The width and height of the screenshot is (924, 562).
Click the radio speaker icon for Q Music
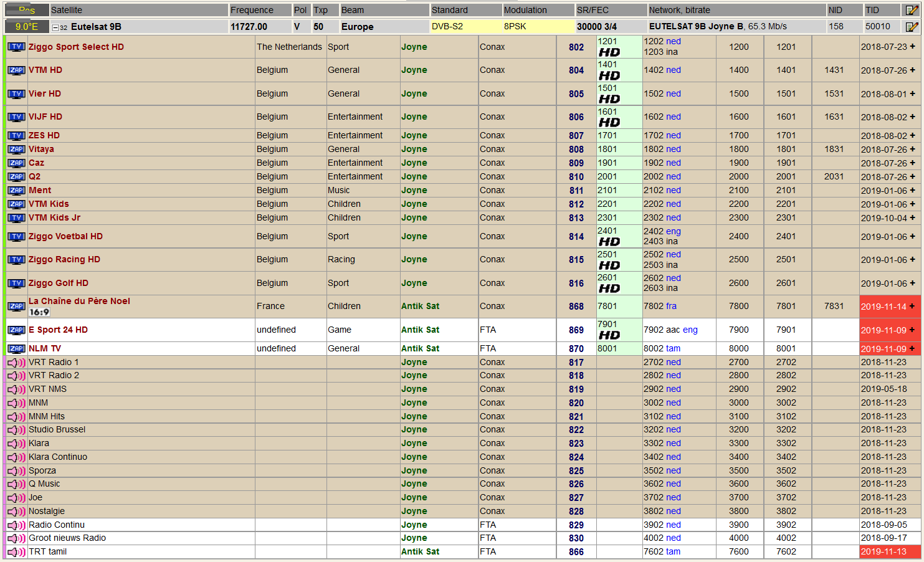16,484
